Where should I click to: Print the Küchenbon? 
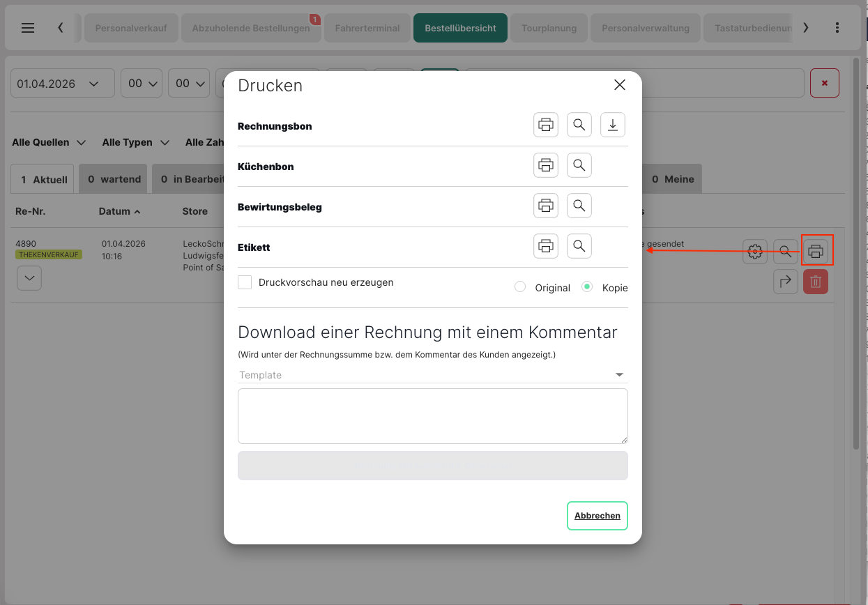coord(546,166)
